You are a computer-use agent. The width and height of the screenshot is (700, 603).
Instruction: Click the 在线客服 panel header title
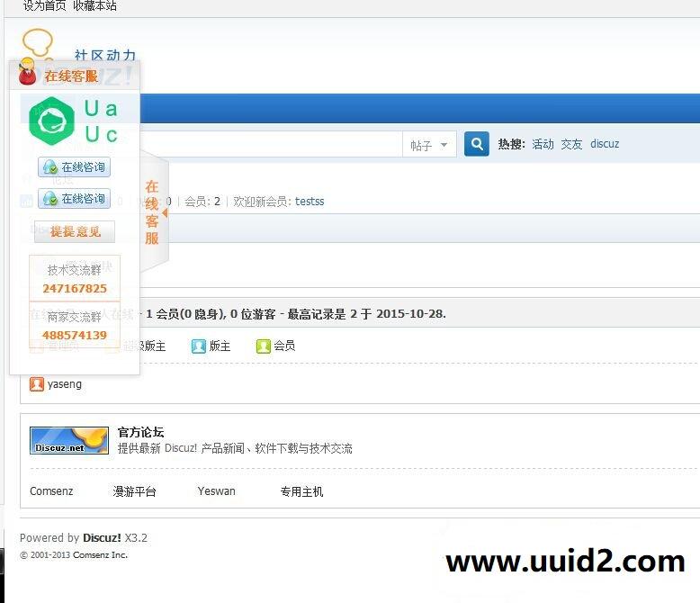71,76
